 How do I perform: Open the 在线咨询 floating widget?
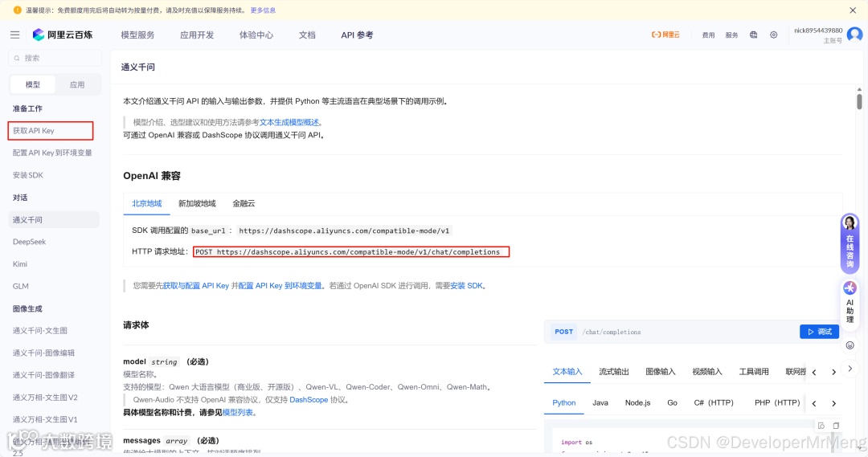click(850, 243)
